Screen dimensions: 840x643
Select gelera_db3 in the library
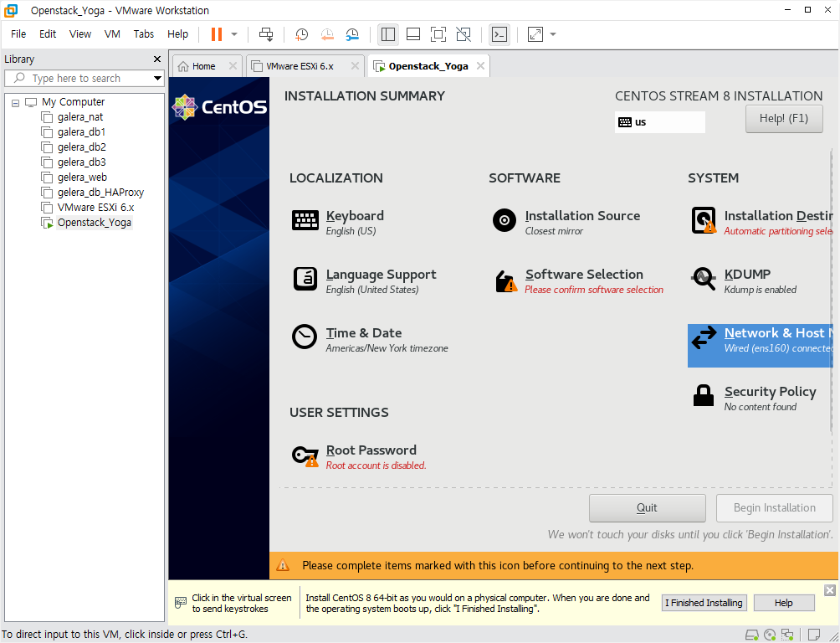82,162
